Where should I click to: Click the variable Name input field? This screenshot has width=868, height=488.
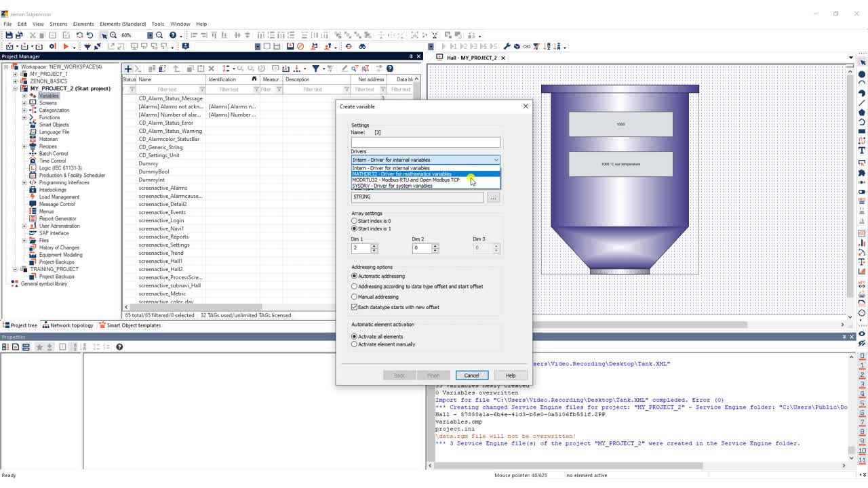[x=425, y=142]
